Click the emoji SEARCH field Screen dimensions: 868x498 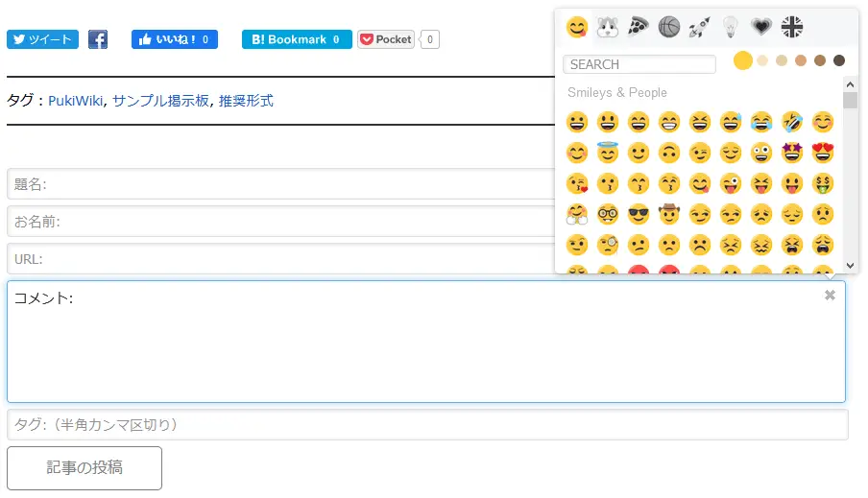639,64
